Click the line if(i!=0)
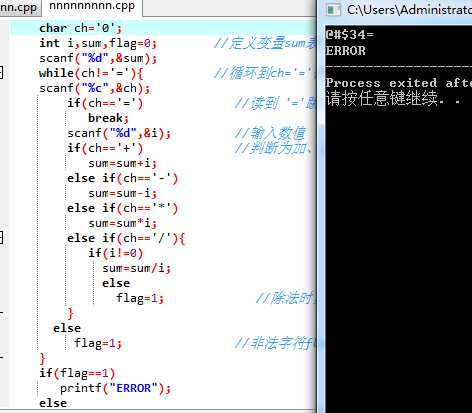The height and width of the screenshot is (413, 472). pyautogui.click(x=116, y=253)
